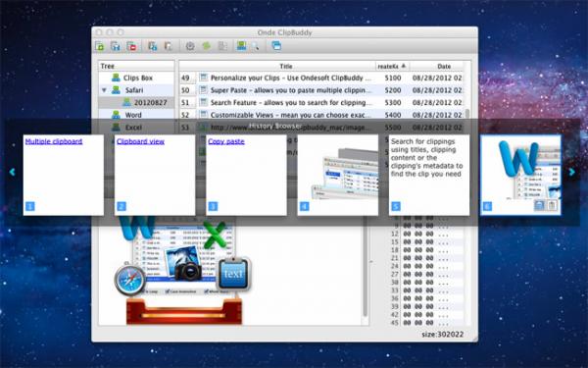Go to previous history items with left arrow
This screenshot has height=368, width=588.
point(12,172)
